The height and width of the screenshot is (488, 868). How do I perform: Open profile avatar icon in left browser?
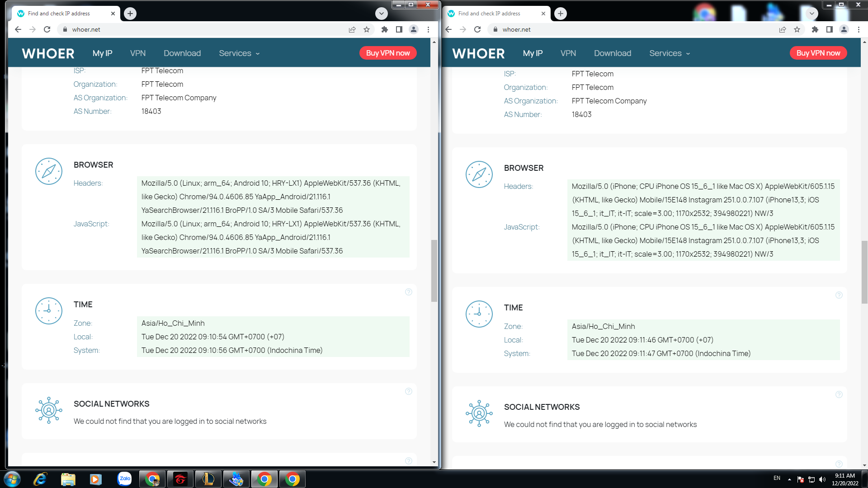point(413,29)
